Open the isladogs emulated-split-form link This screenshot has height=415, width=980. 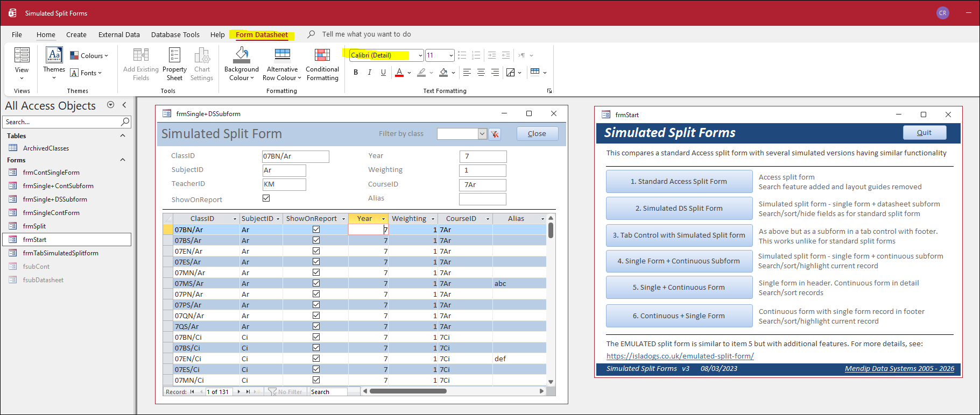680,356
